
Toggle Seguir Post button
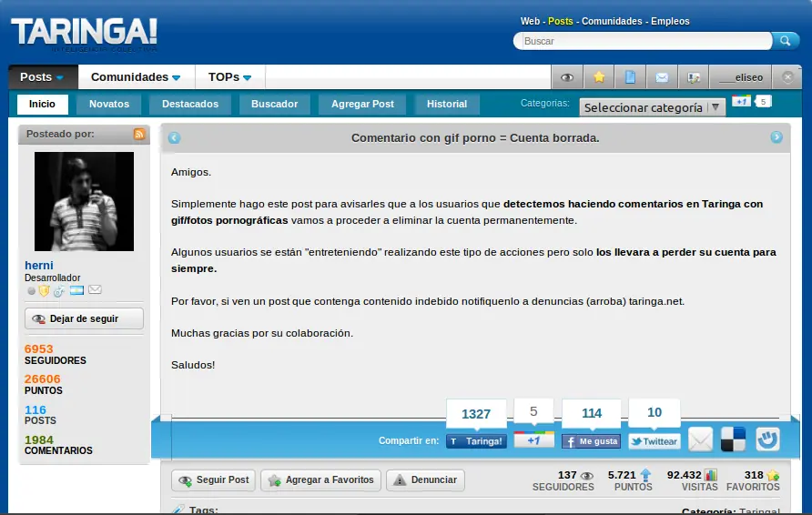pyautogui.click(x=214, y=480)
